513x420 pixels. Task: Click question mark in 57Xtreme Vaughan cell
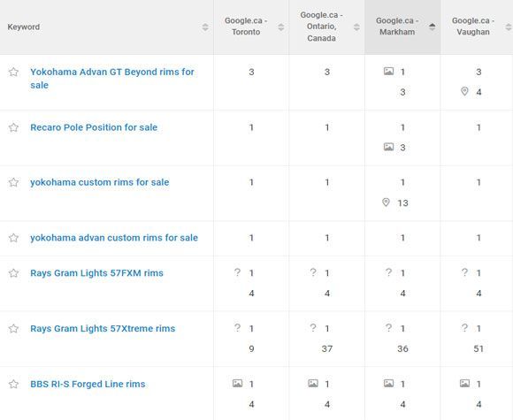(464, 328)
